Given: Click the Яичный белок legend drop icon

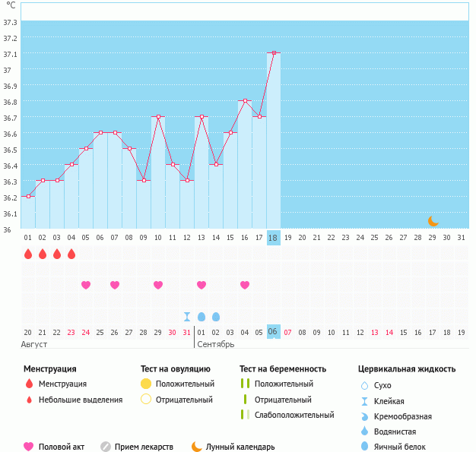Looking at the screenshot, I should [366, 447].
